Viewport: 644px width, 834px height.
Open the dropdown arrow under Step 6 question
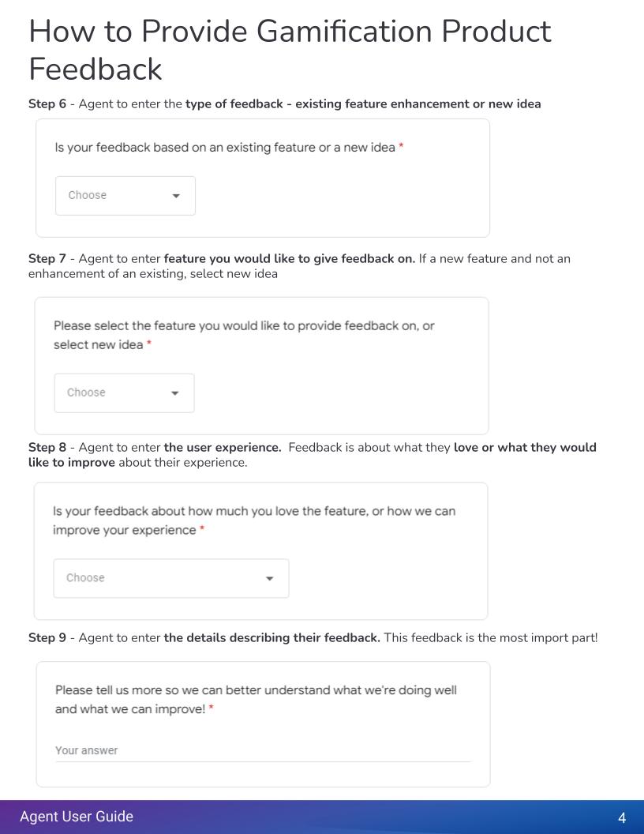pyautogui.click(x=175, y=195)
